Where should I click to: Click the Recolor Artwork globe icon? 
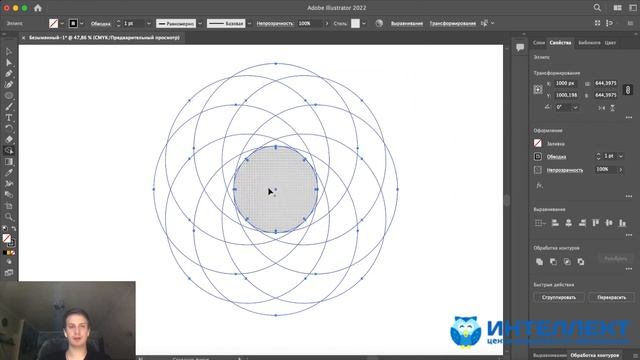[x=379, y=23]
